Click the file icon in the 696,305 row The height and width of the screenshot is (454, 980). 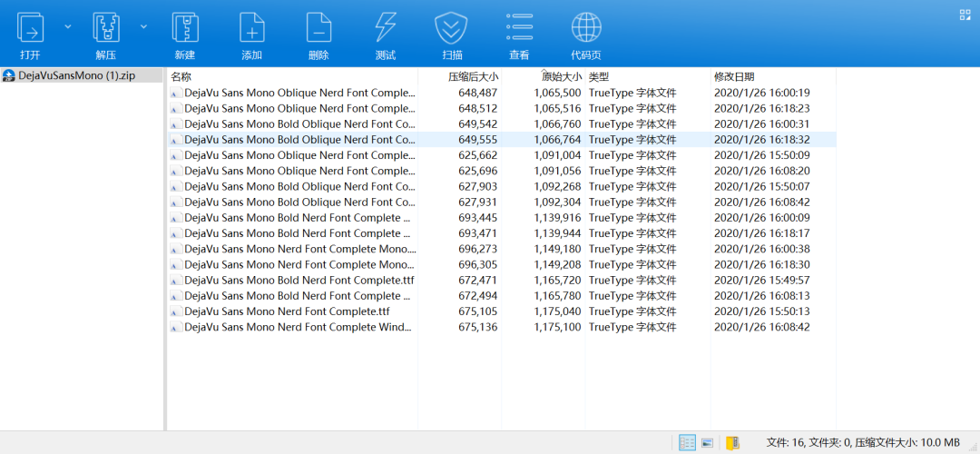click(x=176, y=265)
